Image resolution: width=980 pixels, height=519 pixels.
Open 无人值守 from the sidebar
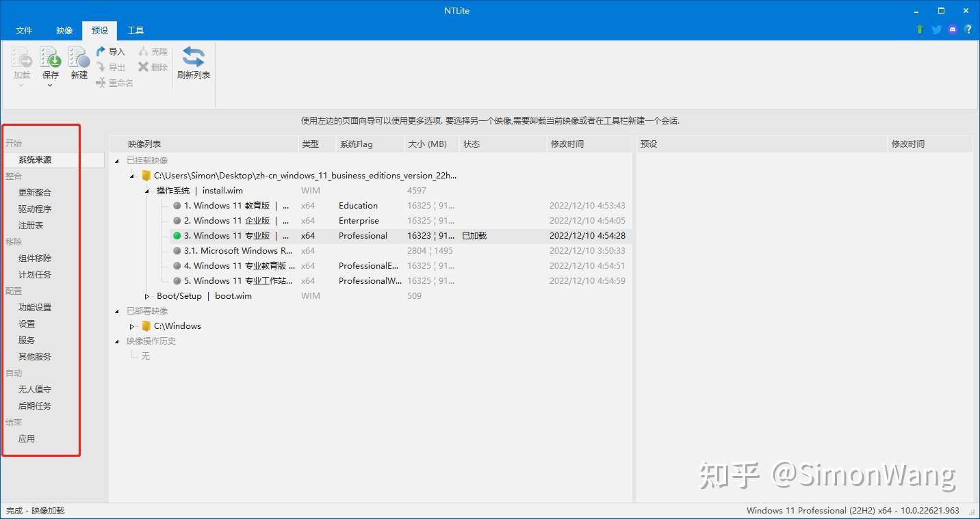click(x=34, y=389)
